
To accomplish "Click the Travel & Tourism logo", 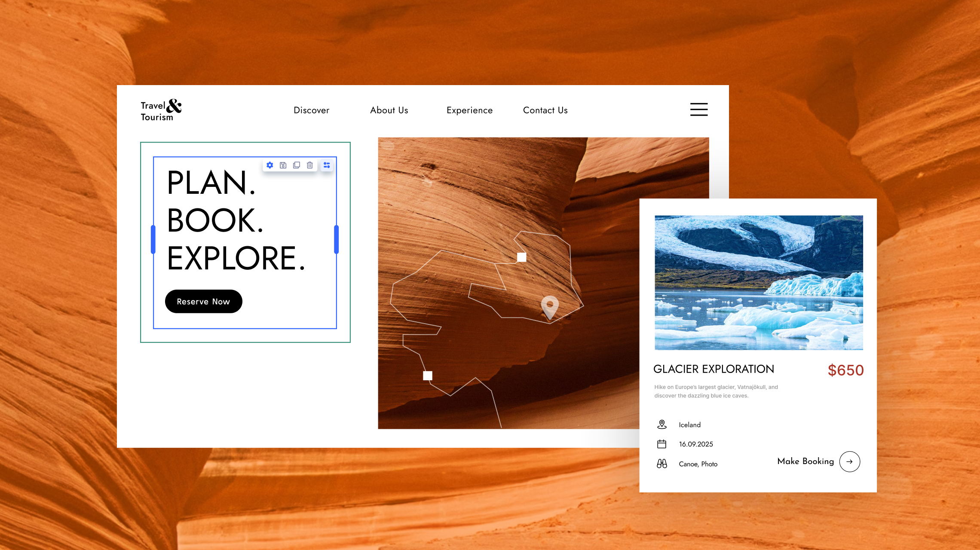I will (161, 110).
